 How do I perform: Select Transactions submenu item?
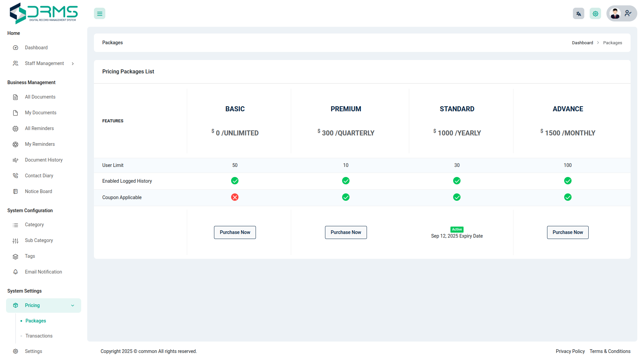[x=39, y=336]
